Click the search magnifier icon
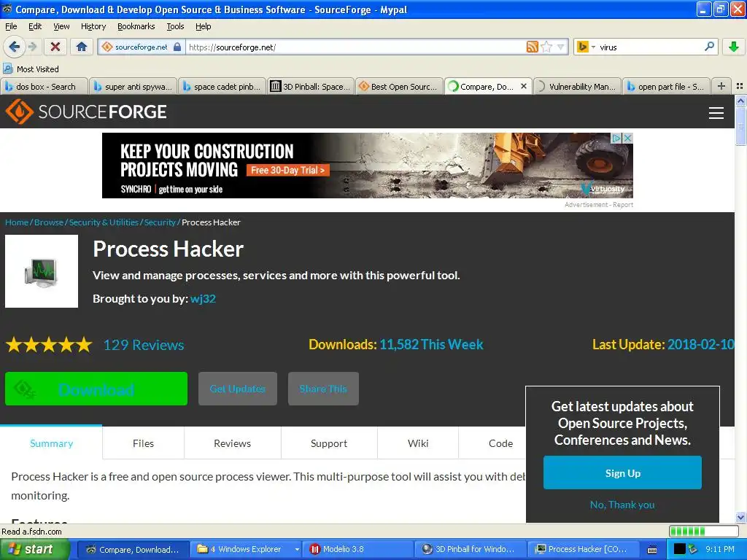Image resolution: width=747 pixels, height=560 pixels. tap(709, 47)
